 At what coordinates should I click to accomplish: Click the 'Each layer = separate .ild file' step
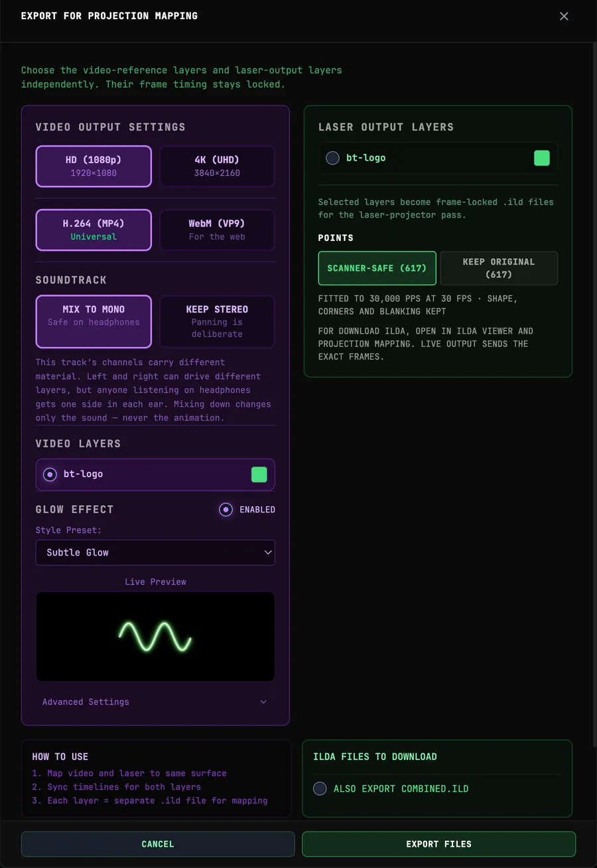[x=150, y=801]
